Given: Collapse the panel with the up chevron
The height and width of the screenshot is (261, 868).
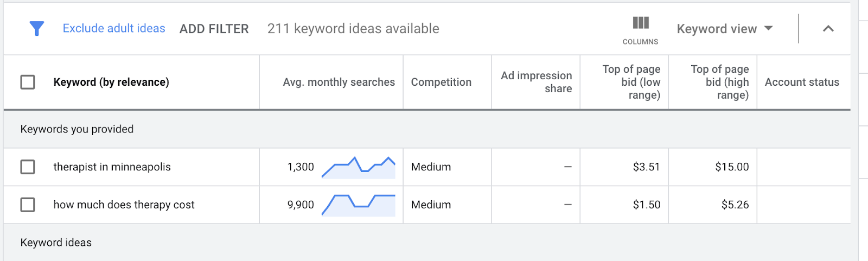Looking at the screenshot, I should click(828, 29).
